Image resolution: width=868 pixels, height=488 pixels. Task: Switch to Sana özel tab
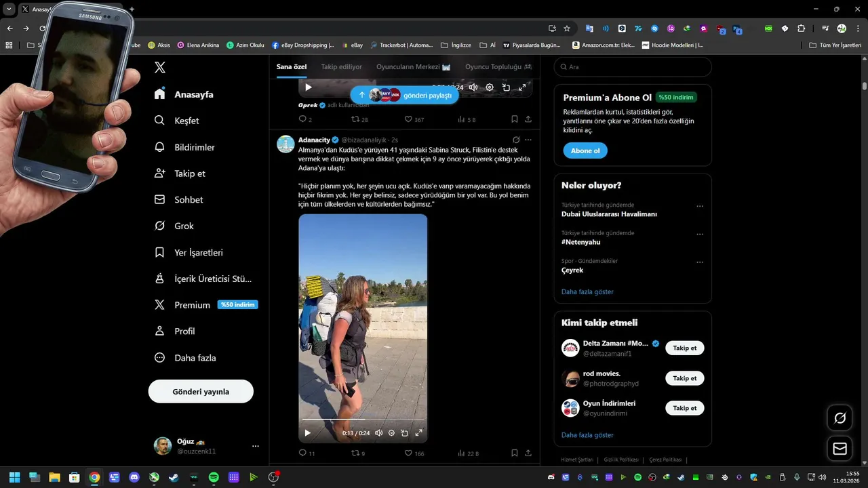pyautogui.click(x=292, y=67)
